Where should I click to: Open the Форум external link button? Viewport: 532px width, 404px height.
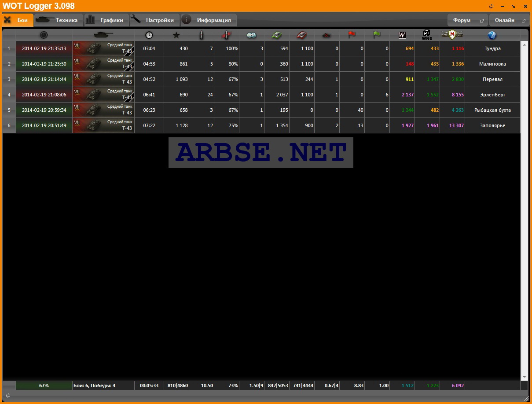point(468,20)
